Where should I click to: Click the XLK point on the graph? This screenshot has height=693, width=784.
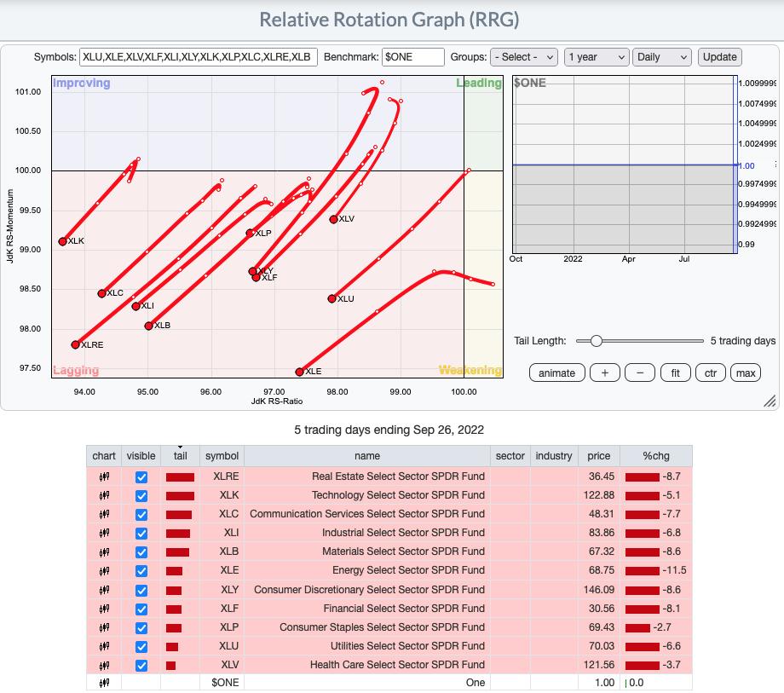click(x=62, y=241)
